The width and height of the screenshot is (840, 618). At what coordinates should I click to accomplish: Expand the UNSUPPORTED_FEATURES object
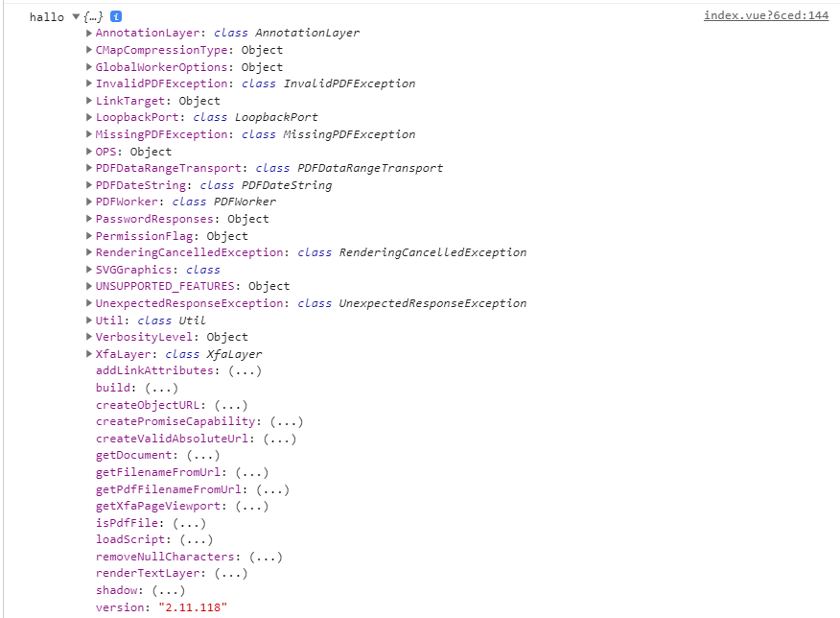tap(88, 286)
